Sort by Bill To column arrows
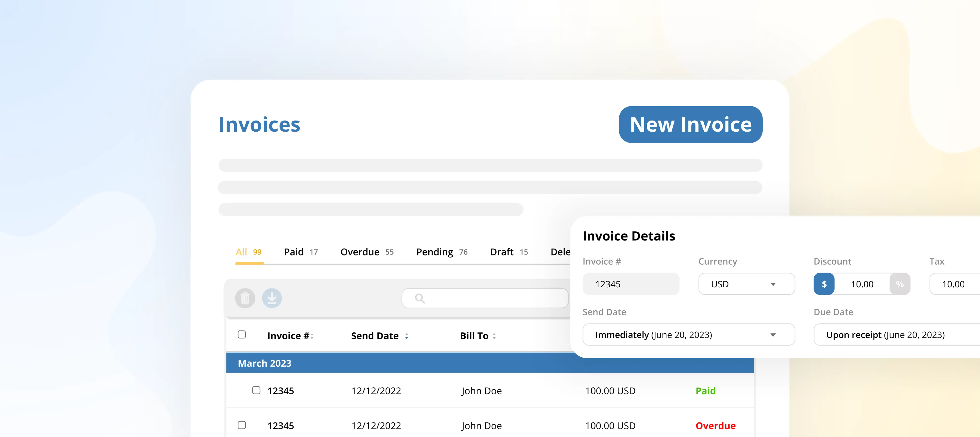This screenshot has height=437, width=980. coord(494,336)
